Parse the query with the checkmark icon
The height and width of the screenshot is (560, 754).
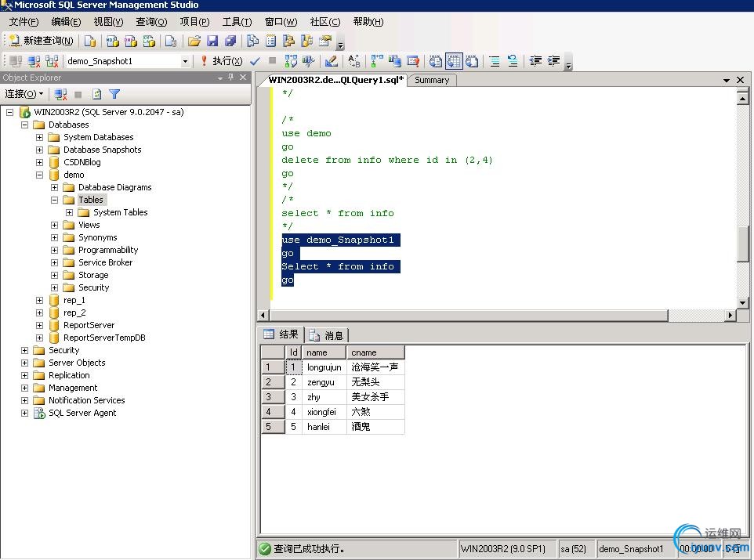pos(255,61)
